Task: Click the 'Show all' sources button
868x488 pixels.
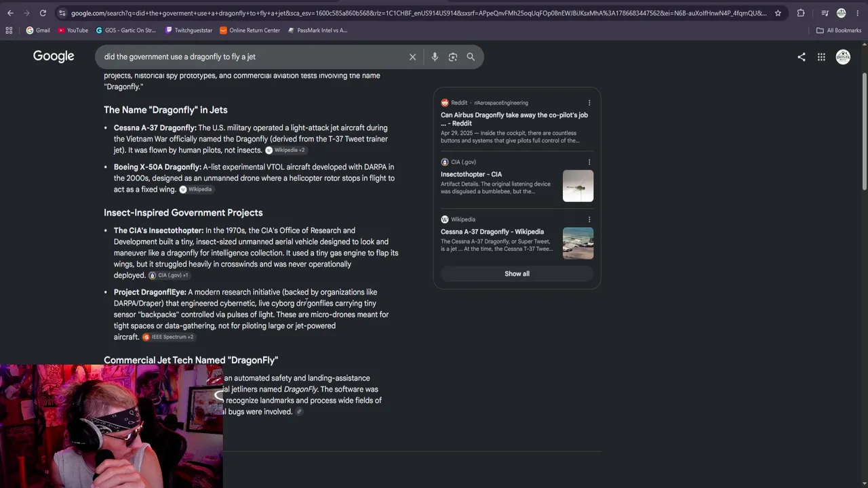Action: [x=517, y=274]
